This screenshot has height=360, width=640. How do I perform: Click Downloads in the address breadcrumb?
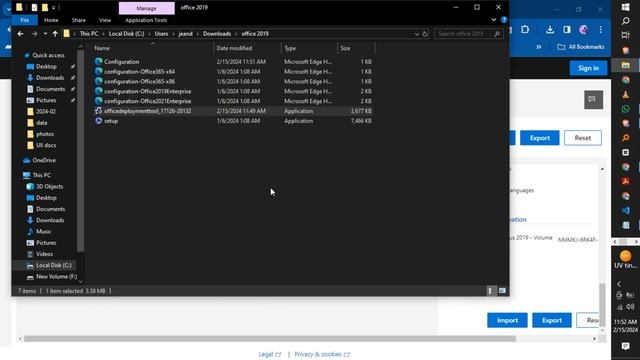click(217, 34)
